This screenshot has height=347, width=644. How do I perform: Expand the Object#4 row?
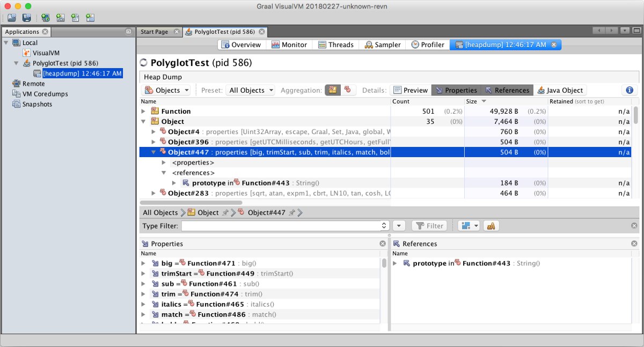click(154, 131)
